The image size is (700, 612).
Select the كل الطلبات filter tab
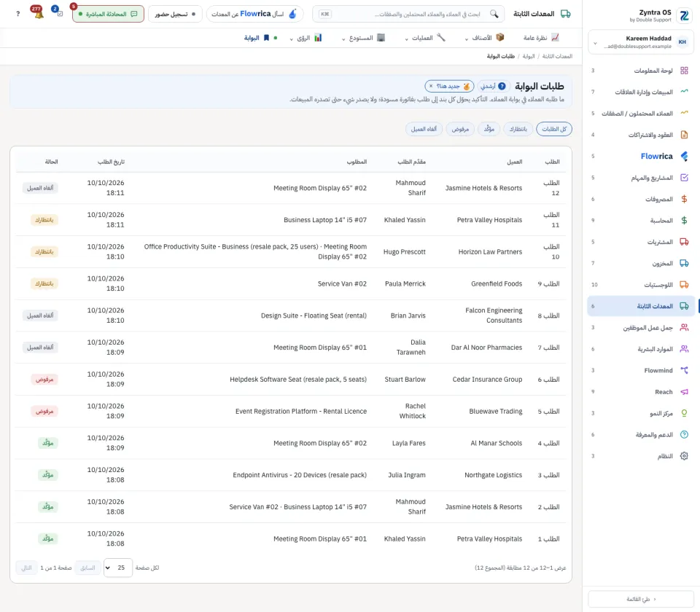click(x=554, y=129)
